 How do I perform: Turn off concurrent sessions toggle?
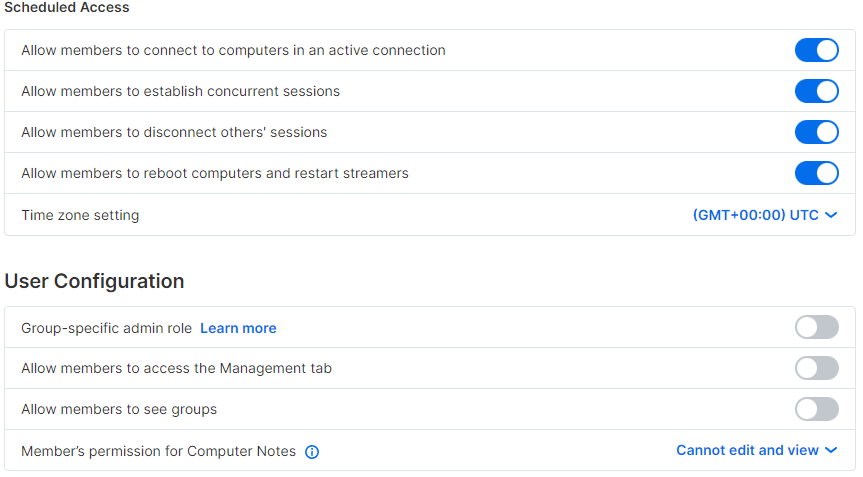coord(817,91)
